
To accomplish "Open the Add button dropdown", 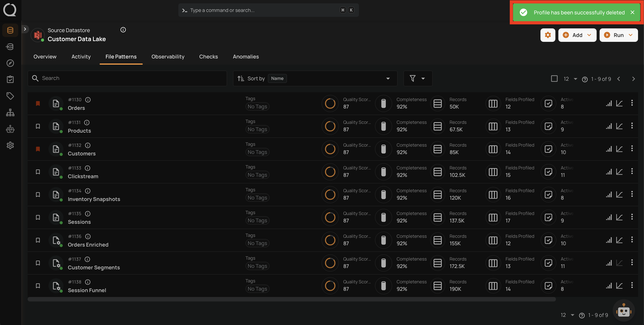I will [577, 35].
